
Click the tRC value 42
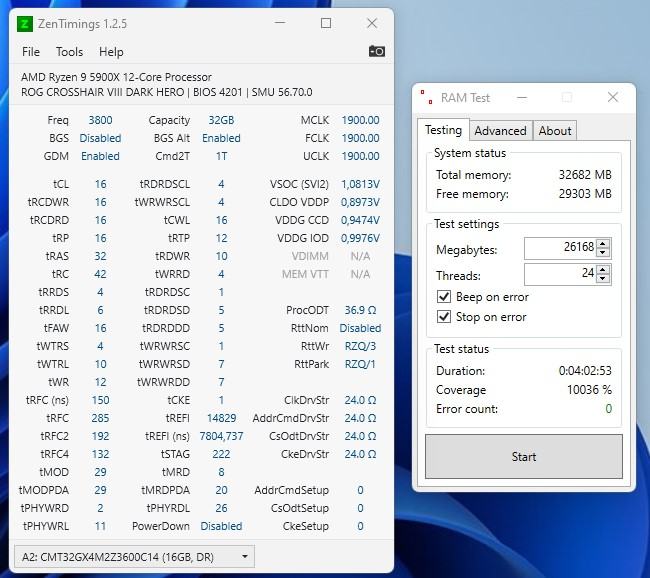(100, 274)
